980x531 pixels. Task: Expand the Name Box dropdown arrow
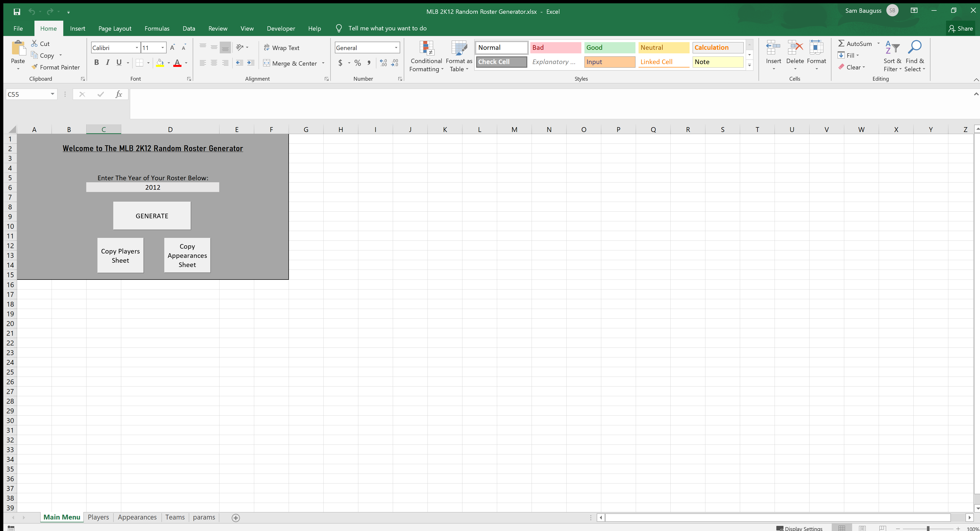(53, 94)
